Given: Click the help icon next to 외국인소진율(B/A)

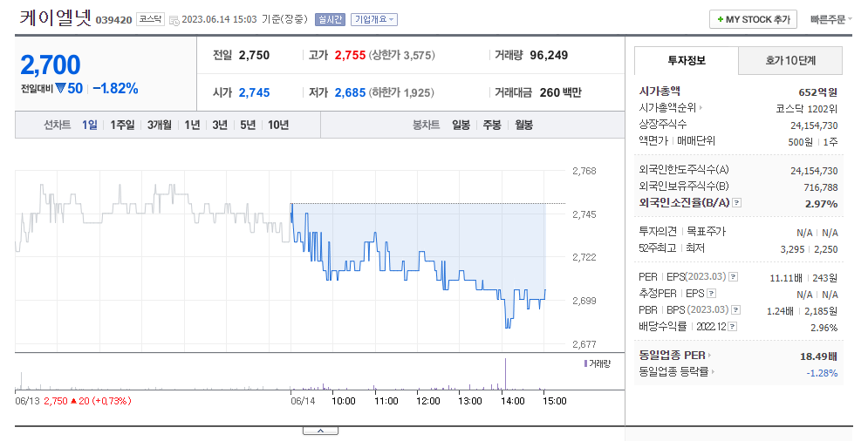Looking at the screenshot, I should coord(736,203).
